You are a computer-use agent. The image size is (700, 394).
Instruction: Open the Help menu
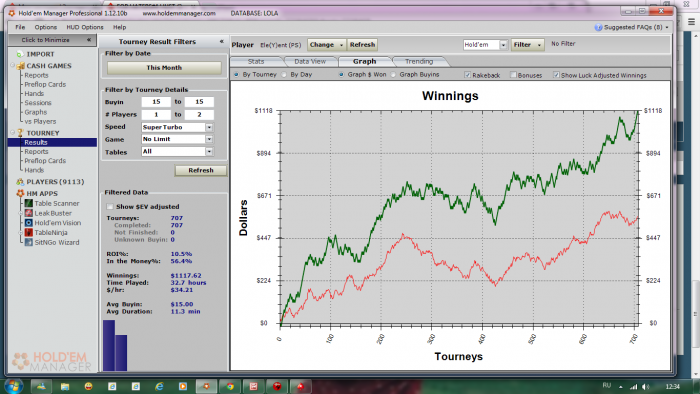coord(119,27)
